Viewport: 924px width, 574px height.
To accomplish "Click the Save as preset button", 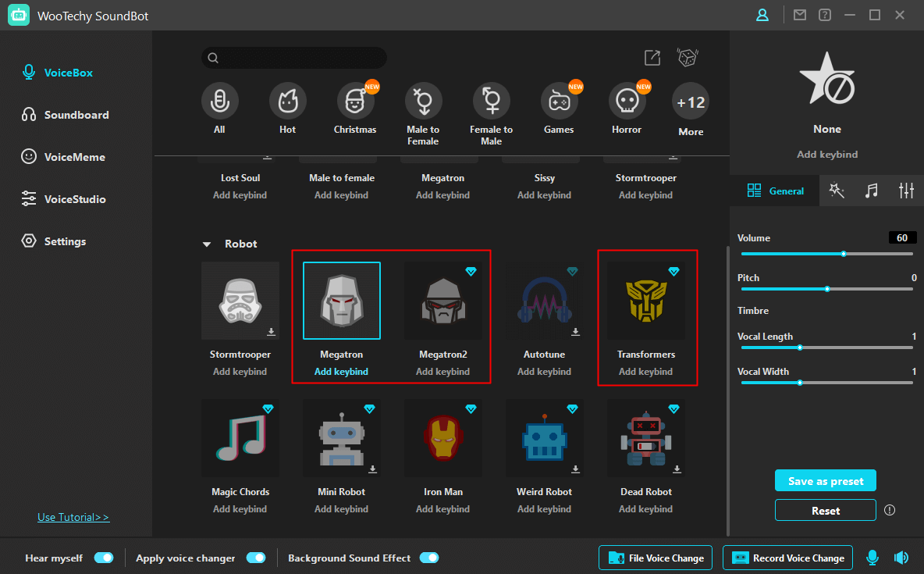I will [x=826, y=480].
